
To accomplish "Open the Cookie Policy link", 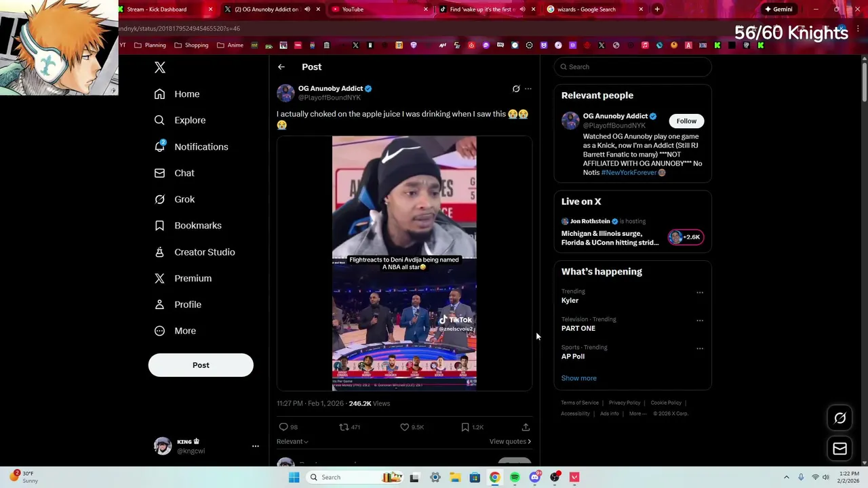I will tap(666, 403).
